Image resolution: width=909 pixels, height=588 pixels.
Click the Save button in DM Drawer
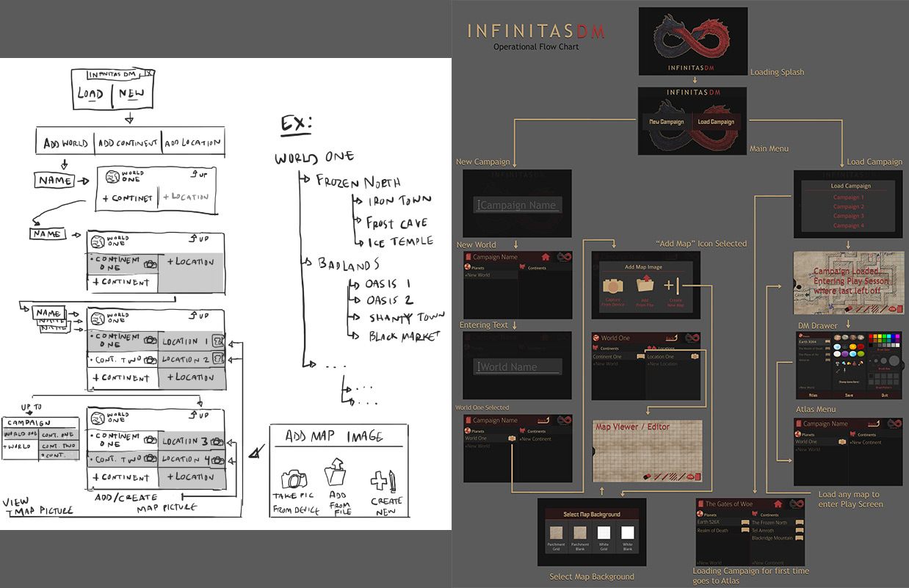(849, 394)
